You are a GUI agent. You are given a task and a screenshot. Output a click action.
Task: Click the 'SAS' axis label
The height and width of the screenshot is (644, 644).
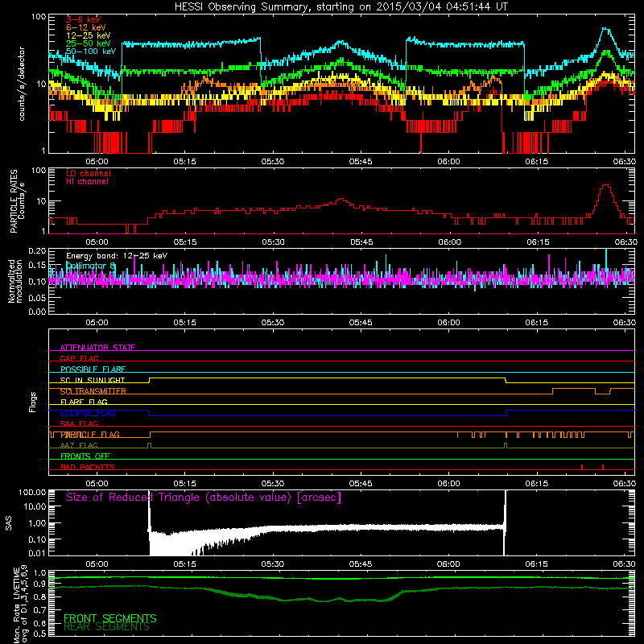pyautogui.click(x=9, y=523)
